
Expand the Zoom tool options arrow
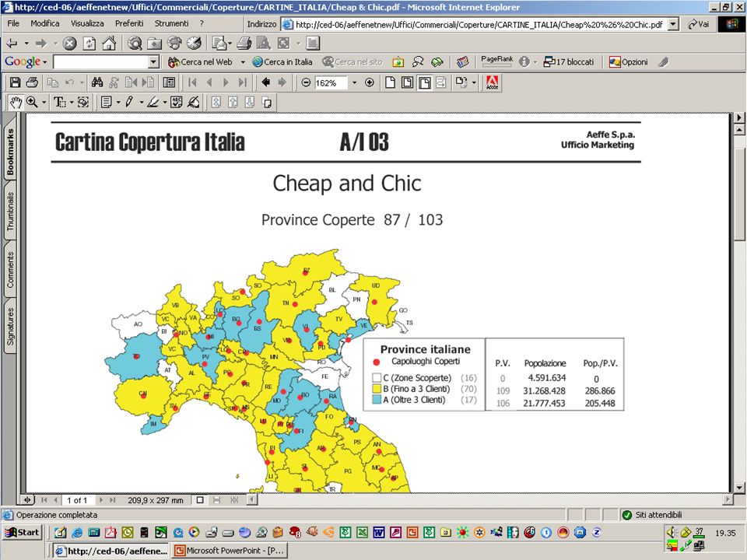point(44,102)
